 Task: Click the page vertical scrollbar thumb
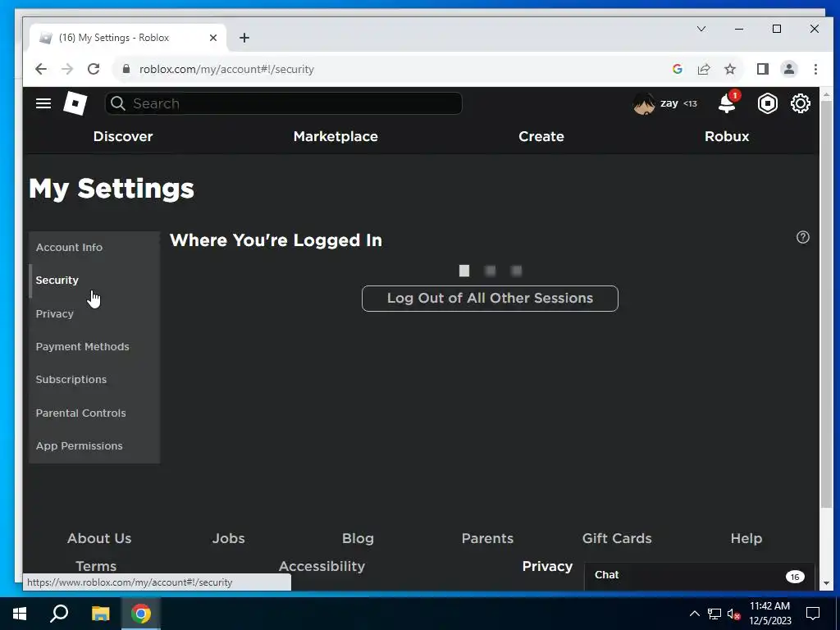[x=826, y=304]
